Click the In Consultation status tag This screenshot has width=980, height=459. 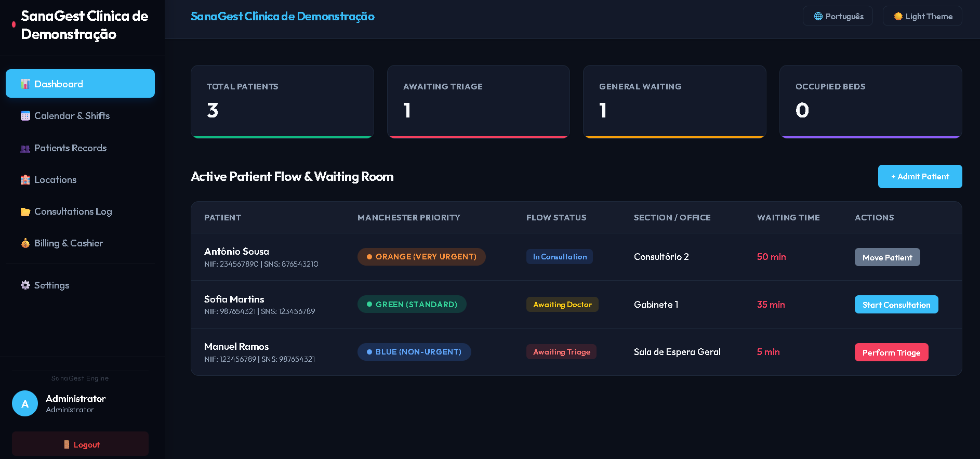tap(560, 257)
